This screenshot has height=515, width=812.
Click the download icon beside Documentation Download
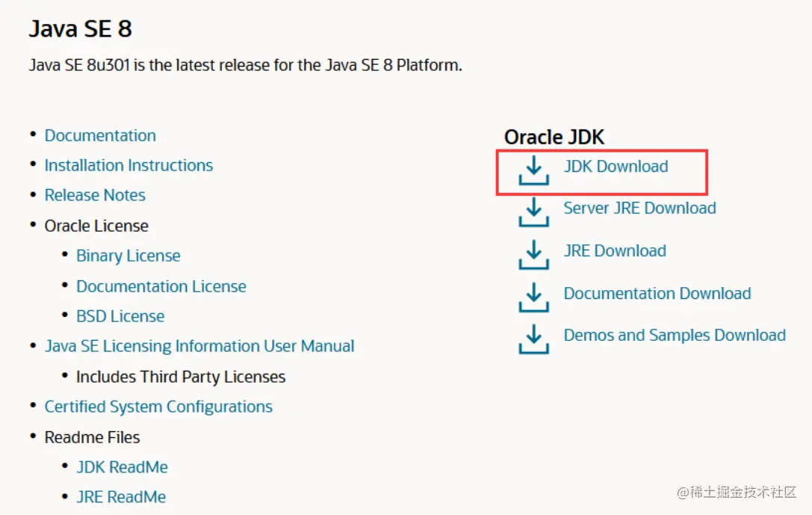533,297
